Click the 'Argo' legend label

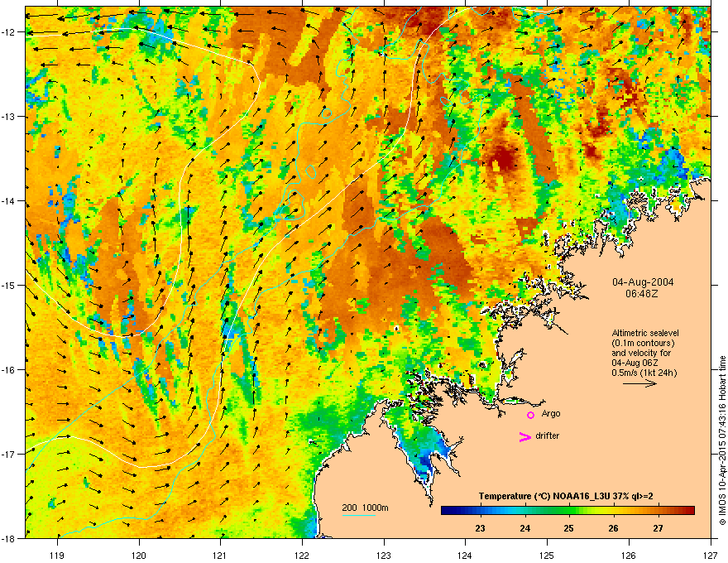(x=551, y=414)
